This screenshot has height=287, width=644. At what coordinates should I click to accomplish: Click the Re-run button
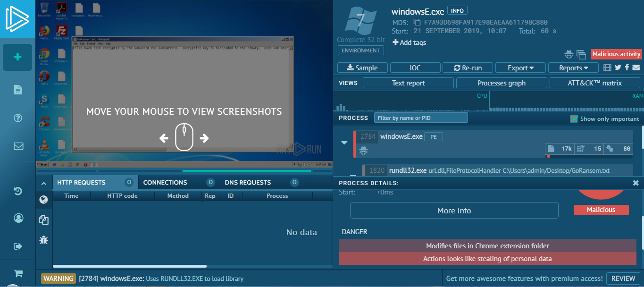(x=468, y=68)
